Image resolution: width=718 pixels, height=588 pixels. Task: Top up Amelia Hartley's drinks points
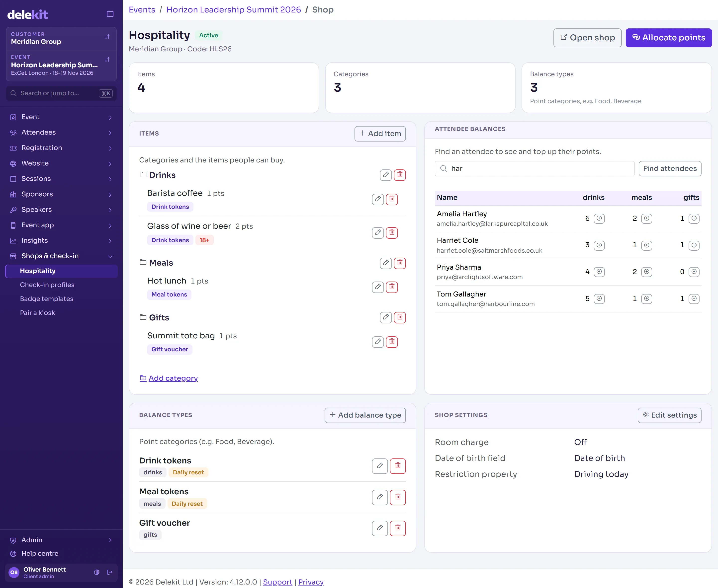pos(599,219)
